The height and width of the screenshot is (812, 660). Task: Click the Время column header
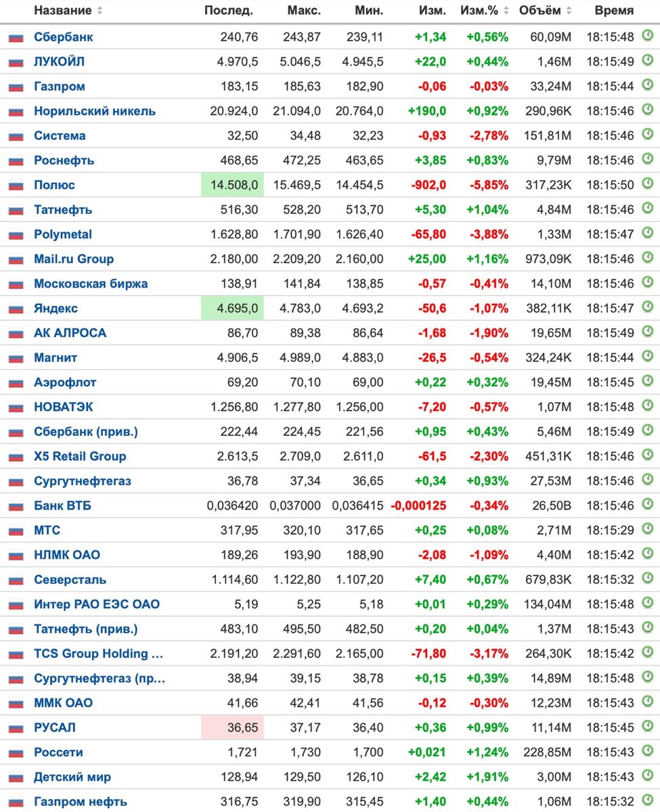614,11
